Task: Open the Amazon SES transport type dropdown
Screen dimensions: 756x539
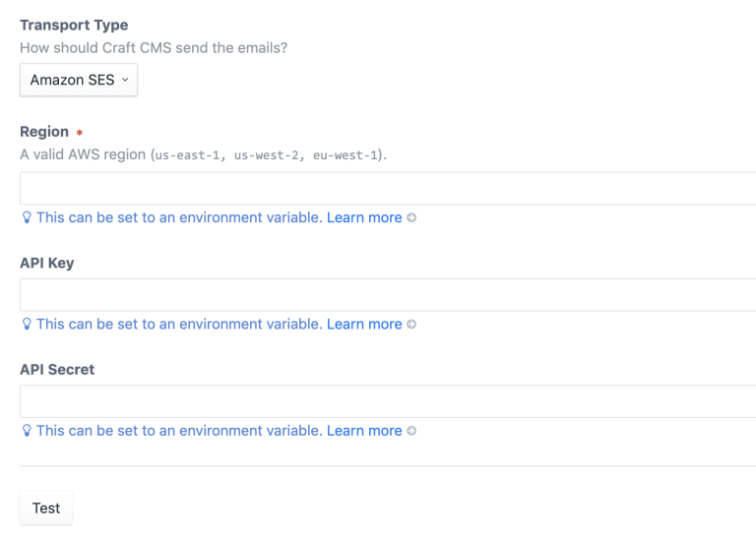Action: [x=79, y=80]
